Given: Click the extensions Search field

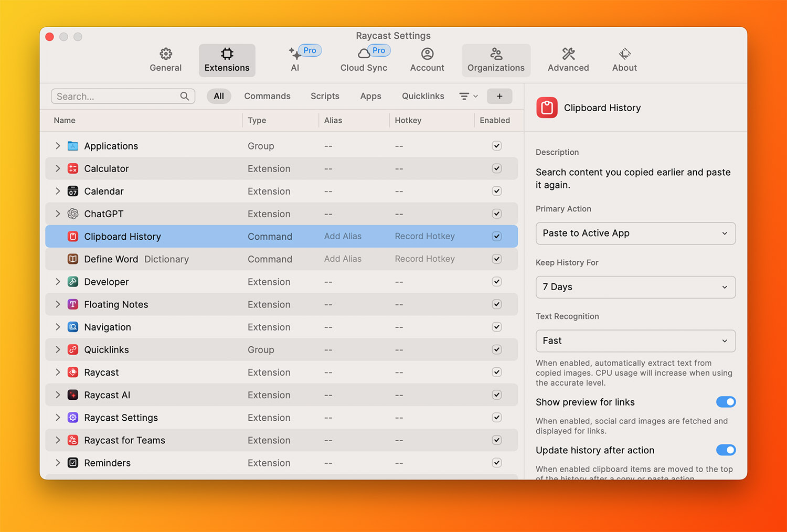Looking at the screenshot, I should [117, 97].
